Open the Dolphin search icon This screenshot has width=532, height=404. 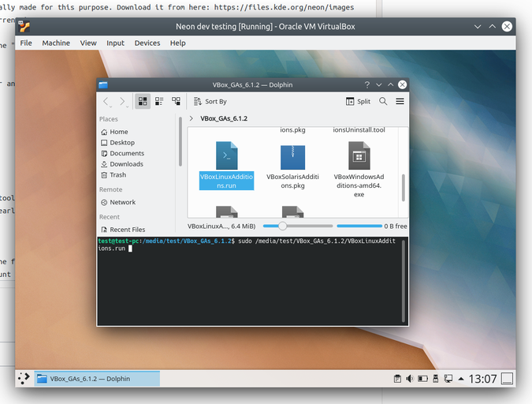tap(383, 101)
